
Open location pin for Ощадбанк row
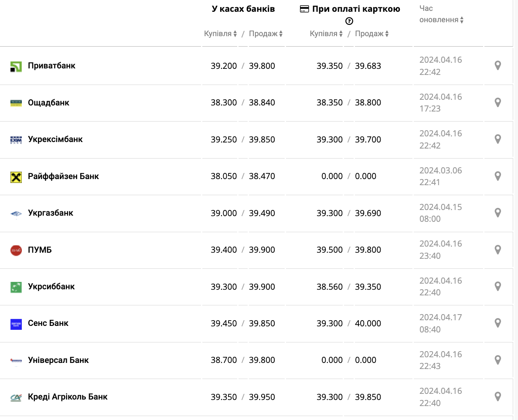pyautogui.click(x=498, y=102)
